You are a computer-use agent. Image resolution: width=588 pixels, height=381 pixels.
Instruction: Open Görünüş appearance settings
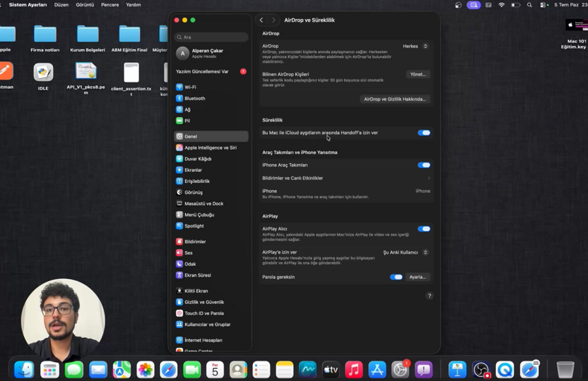point(211,192)
